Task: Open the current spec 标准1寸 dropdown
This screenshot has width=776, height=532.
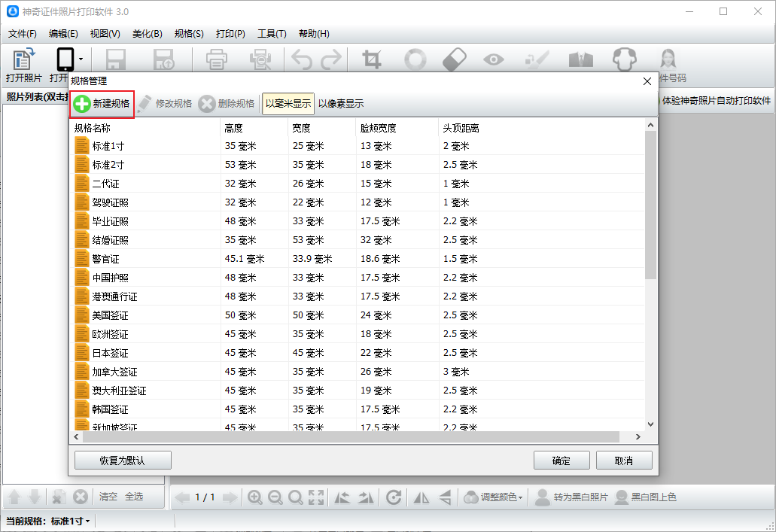Action: [x=70, y=521]
